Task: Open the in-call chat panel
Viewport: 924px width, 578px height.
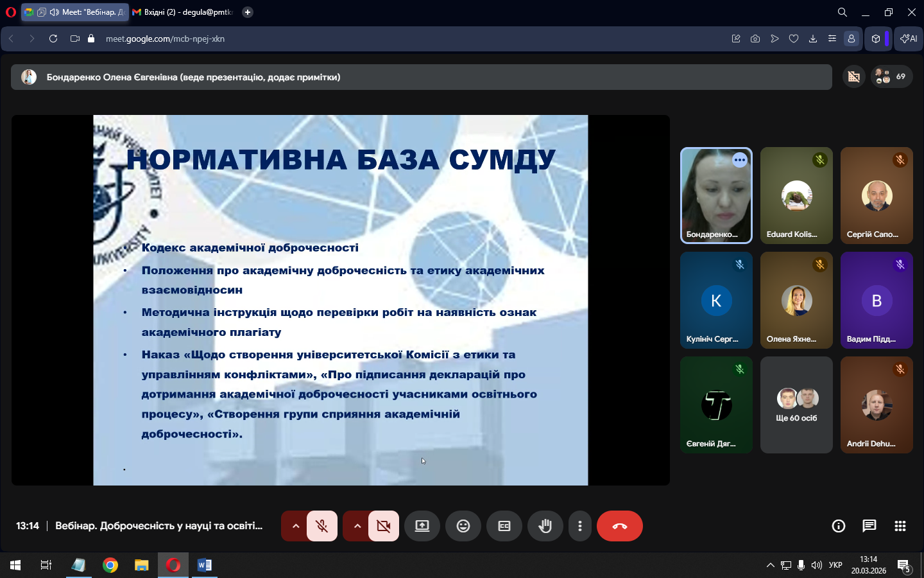Action: [869, 526]
